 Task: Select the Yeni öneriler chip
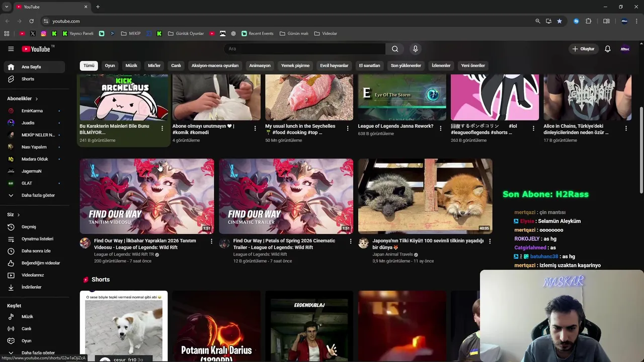[x=473, y=65]
